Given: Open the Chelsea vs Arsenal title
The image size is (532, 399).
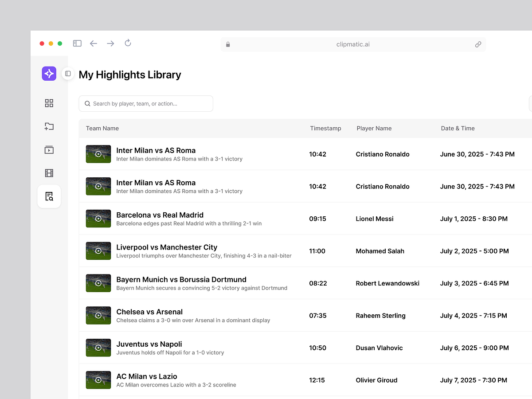Looking at the screenshot, I should pos(149,312).
